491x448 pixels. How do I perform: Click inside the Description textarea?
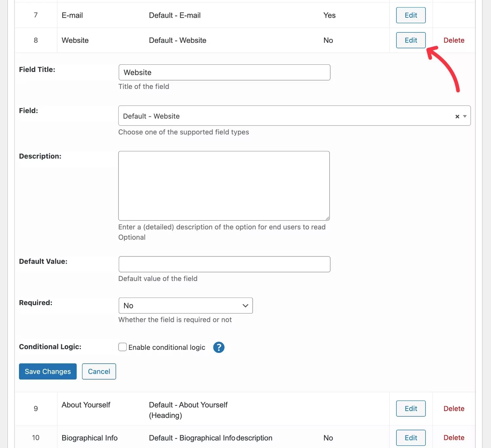[x=224, y=185]
